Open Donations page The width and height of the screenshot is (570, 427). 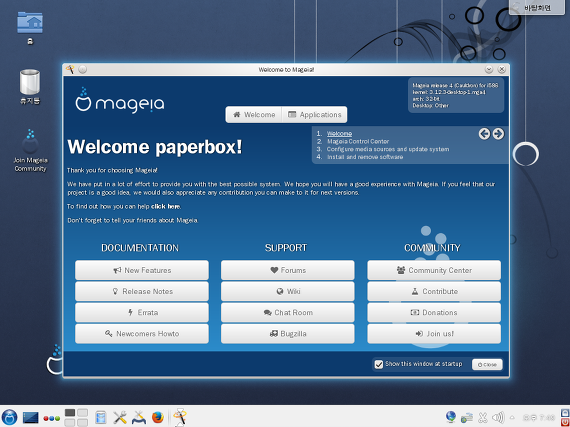[434, 312]
